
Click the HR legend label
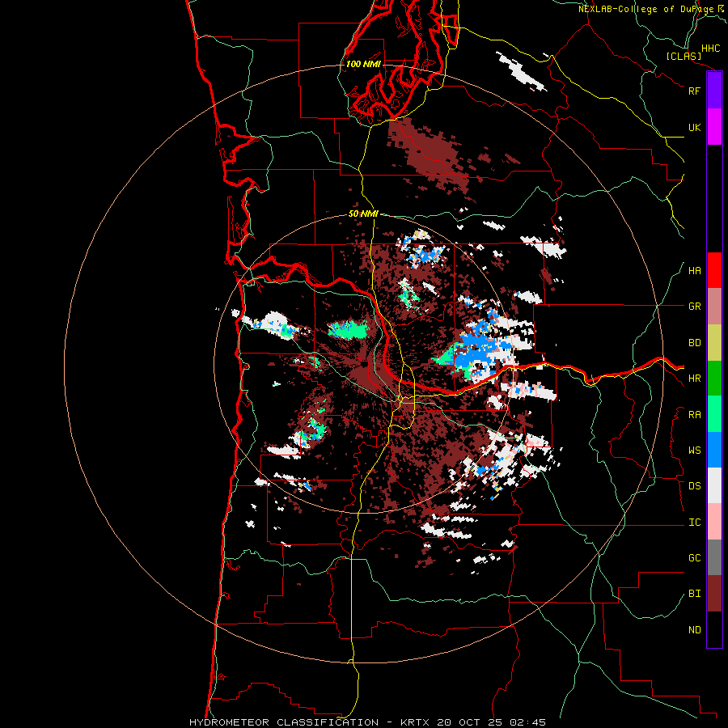pos(694,379)
